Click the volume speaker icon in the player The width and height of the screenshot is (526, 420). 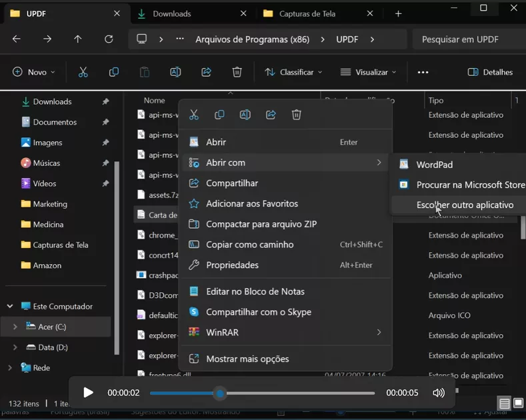pyautogui.click(x=439, y=393)
